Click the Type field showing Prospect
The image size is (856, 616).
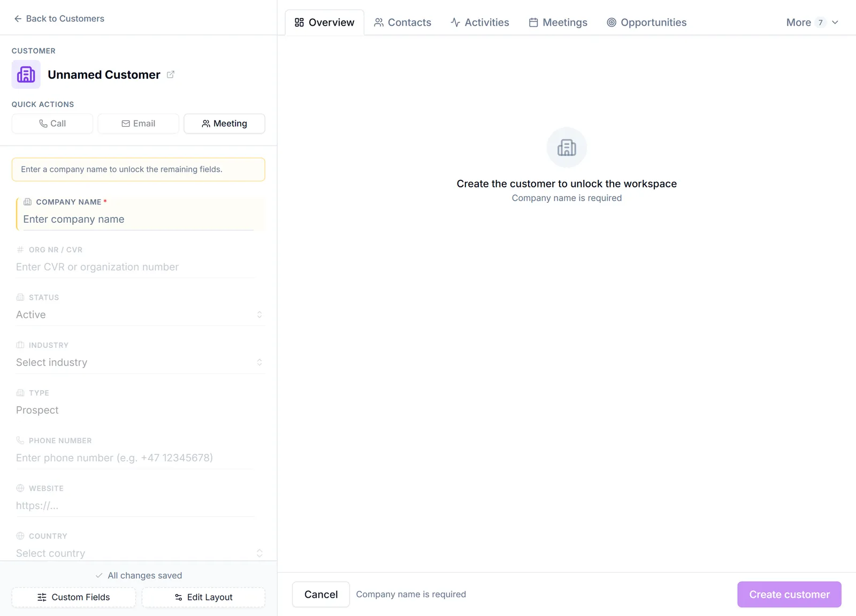pos(140,410)
